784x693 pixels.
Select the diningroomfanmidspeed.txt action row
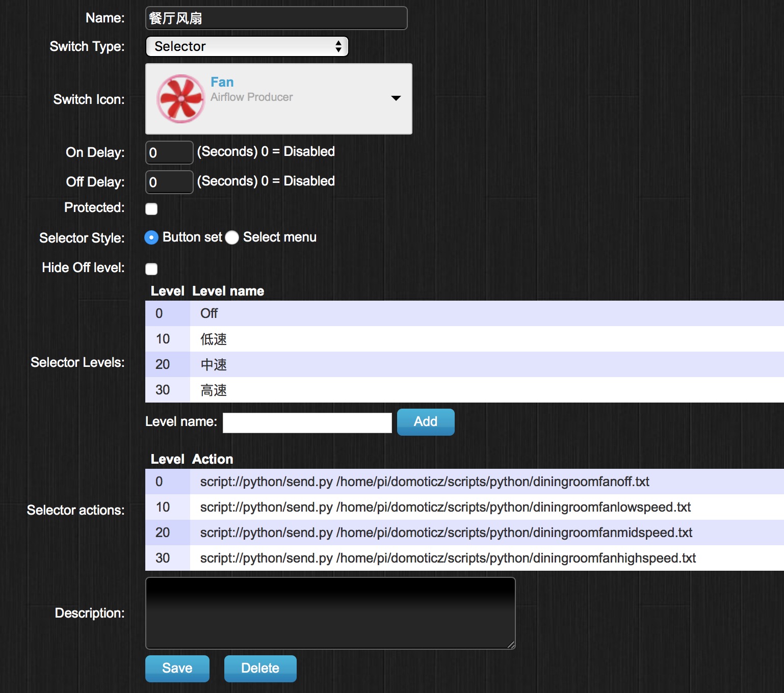464,532
